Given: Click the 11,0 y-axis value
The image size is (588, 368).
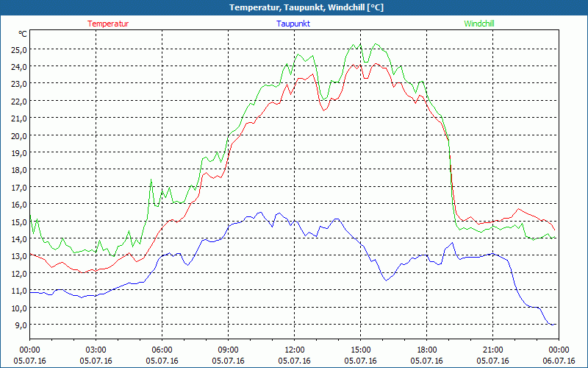Looking at the screenshot, I should tap(19, 291).
